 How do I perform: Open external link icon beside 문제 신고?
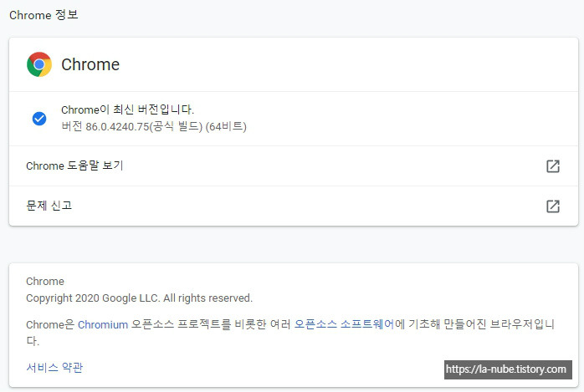pyautogui.click(x=553, y=206)
